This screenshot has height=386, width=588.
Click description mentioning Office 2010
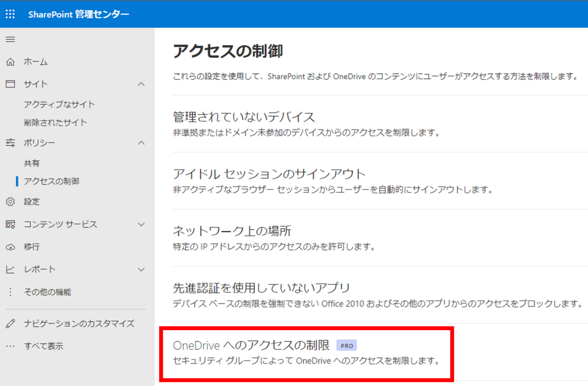[377, 304]
